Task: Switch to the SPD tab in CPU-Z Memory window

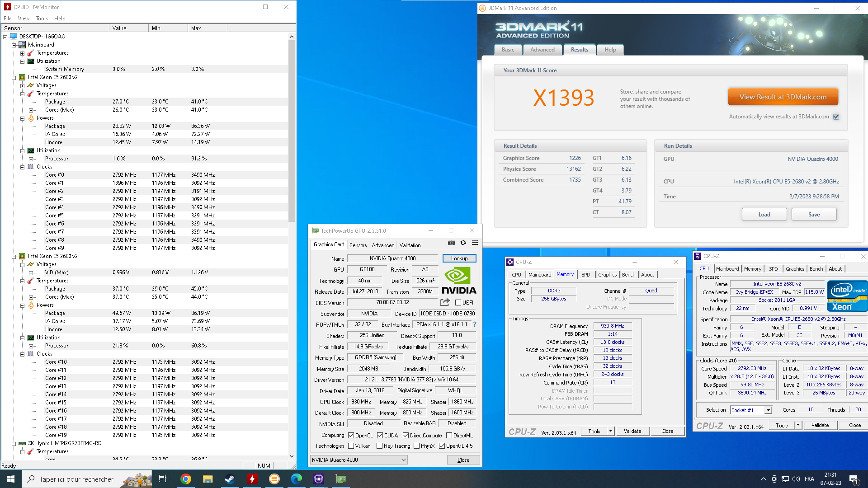Action: pos(585,274)
